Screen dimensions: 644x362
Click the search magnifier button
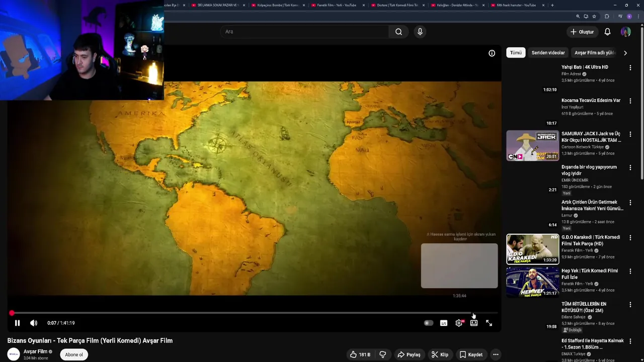398,32
